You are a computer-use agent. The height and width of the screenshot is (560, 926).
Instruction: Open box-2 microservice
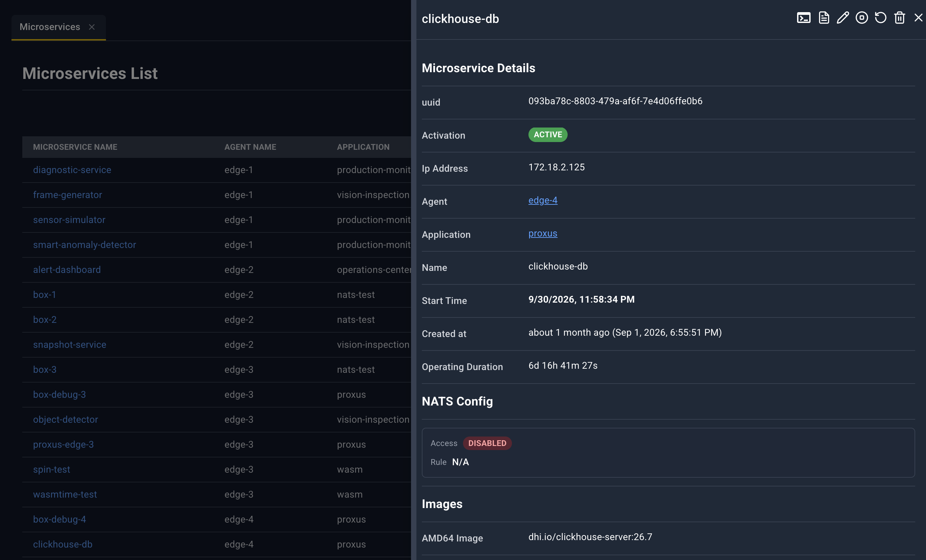pos(45,319)
